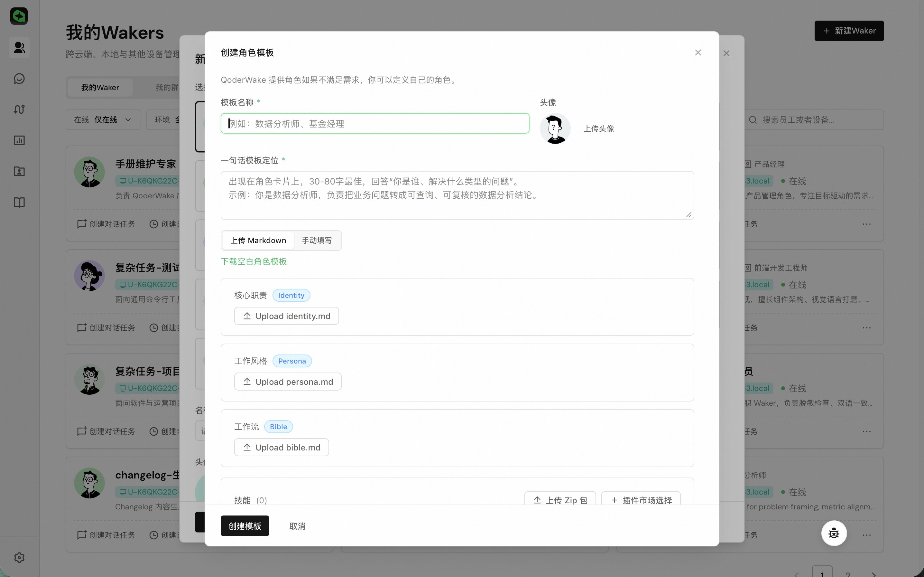924x577 pixels.
Task: Click upload icon of Upload identity.md
Action: (247, 316)
